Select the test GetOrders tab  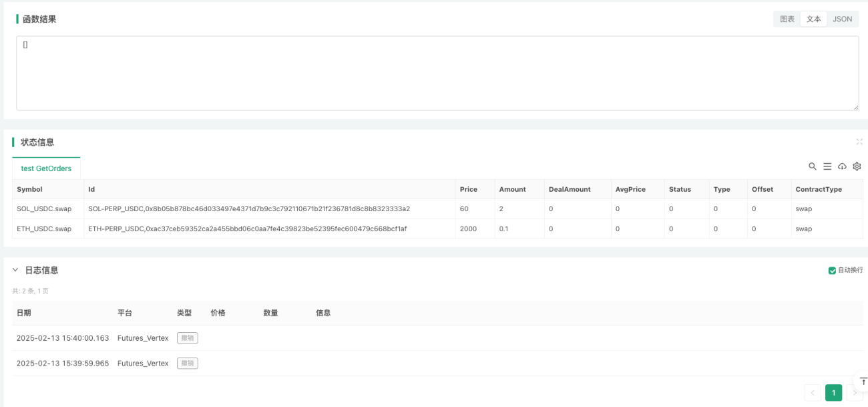point(46,168)
